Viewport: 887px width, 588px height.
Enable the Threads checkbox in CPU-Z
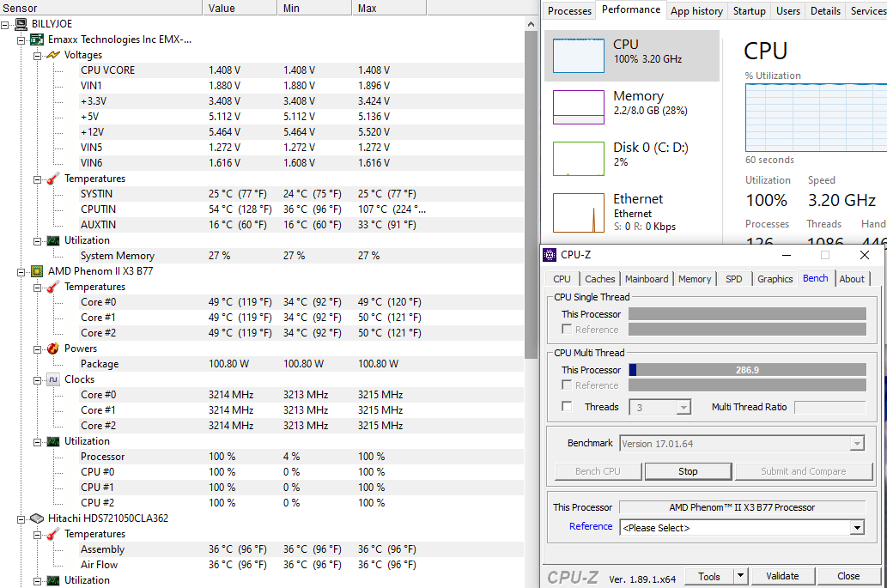(x=566, y=407)
